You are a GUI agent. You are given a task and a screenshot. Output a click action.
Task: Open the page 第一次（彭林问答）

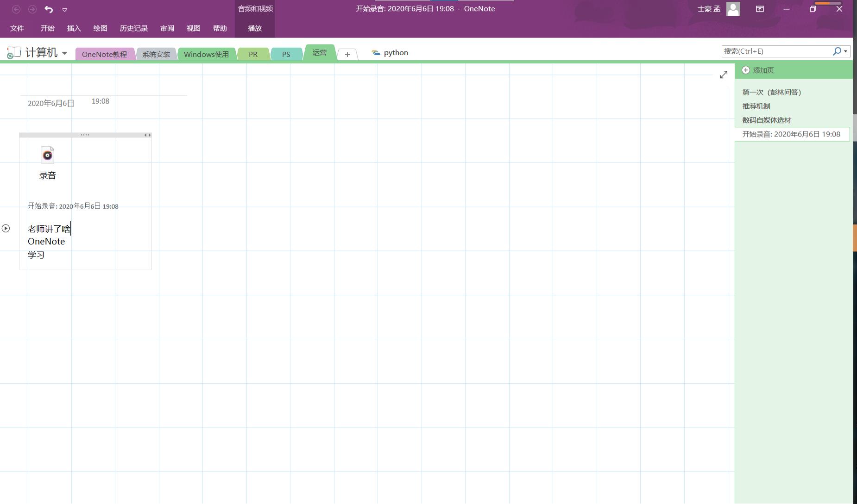(772, 93)
